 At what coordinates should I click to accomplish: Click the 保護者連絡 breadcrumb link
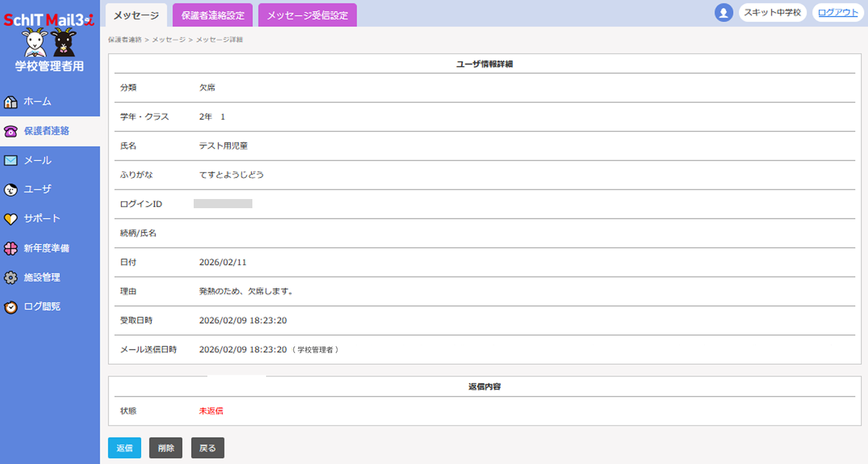pos(125,40)
